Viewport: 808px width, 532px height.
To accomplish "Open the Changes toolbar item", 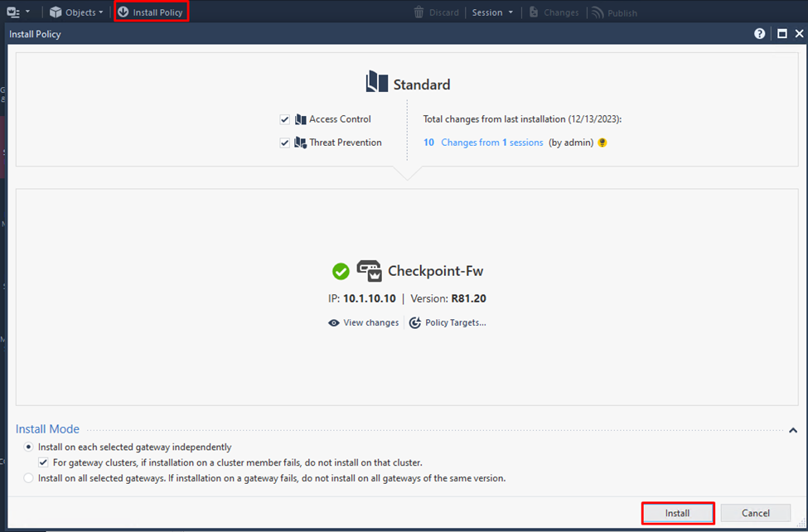I will pos(554,12).
